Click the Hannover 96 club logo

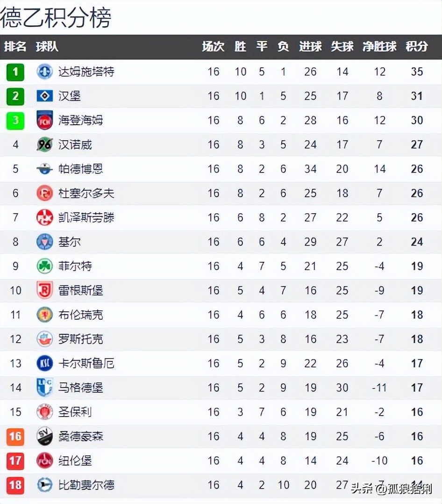pos(45,144)
